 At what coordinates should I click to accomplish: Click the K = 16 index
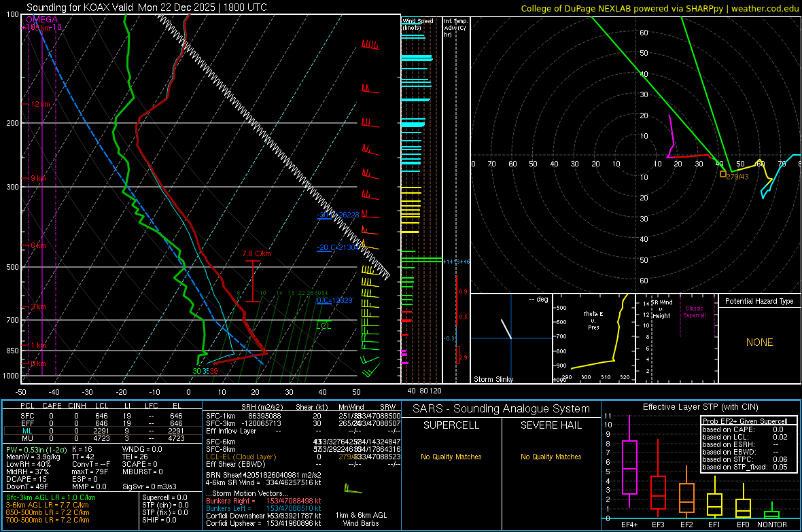pos(82,449)
